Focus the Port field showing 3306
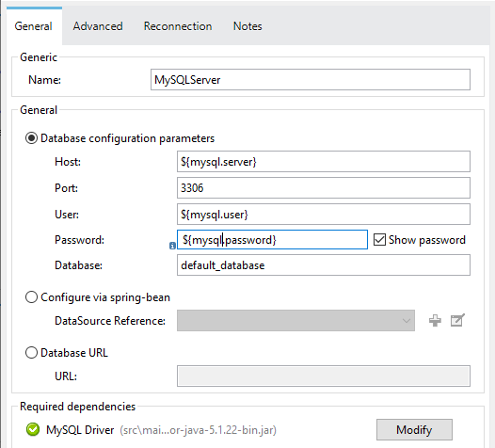495x448 pixels. tap(324, 188)
